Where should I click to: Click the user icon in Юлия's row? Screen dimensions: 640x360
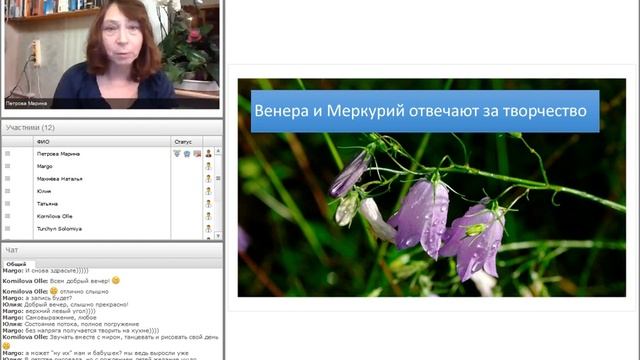click(x=209, y=191)
